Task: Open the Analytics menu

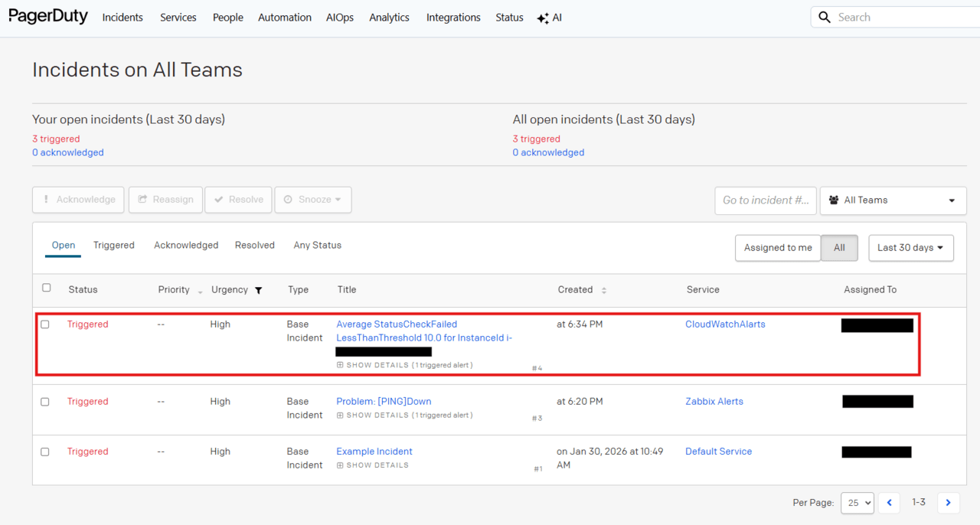Action: point(389,18)
